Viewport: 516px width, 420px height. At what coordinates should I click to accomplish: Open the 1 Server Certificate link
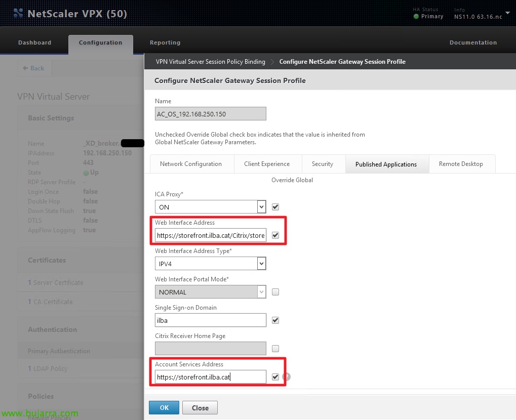coord(56,282)
